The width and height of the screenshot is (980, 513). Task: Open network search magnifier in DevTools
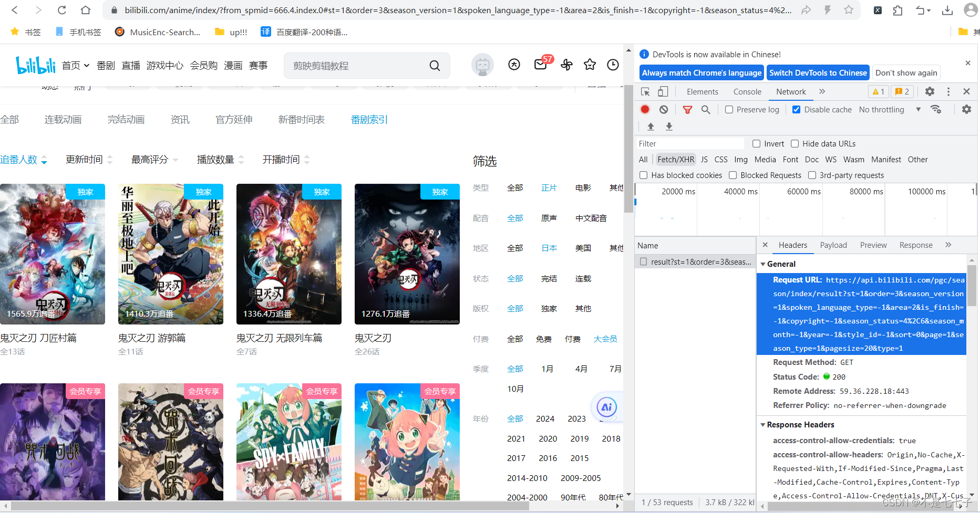pyautogui.click(x=706, y=109)
